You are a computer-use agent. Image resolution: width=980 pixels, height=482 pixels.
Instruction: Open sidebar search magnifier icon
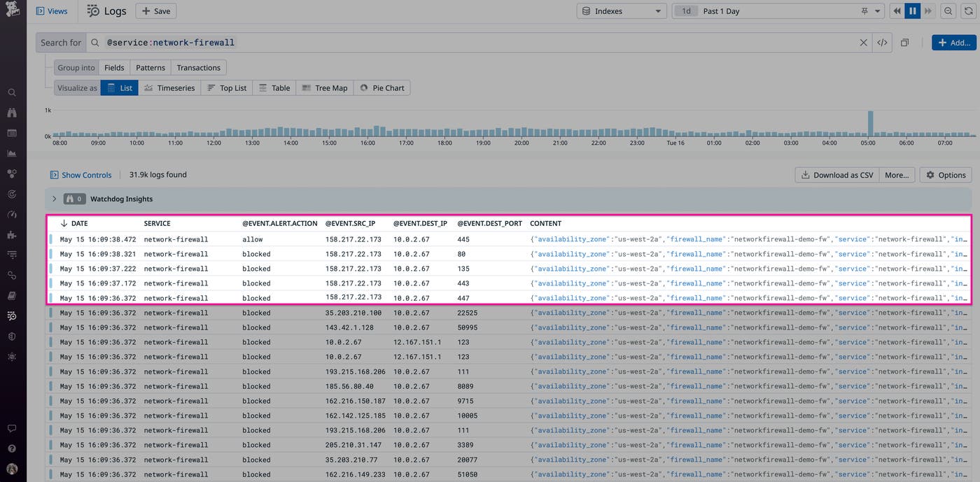click(x=12, y=92)
